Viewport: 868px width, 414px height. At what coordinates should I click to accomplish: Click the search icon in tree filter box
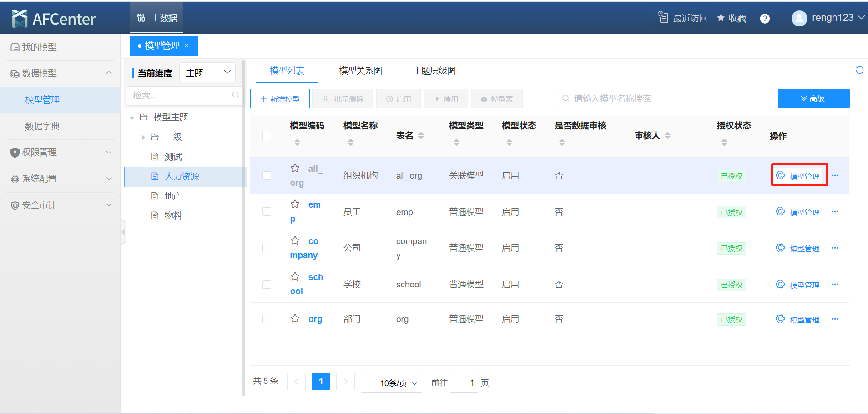235,95
